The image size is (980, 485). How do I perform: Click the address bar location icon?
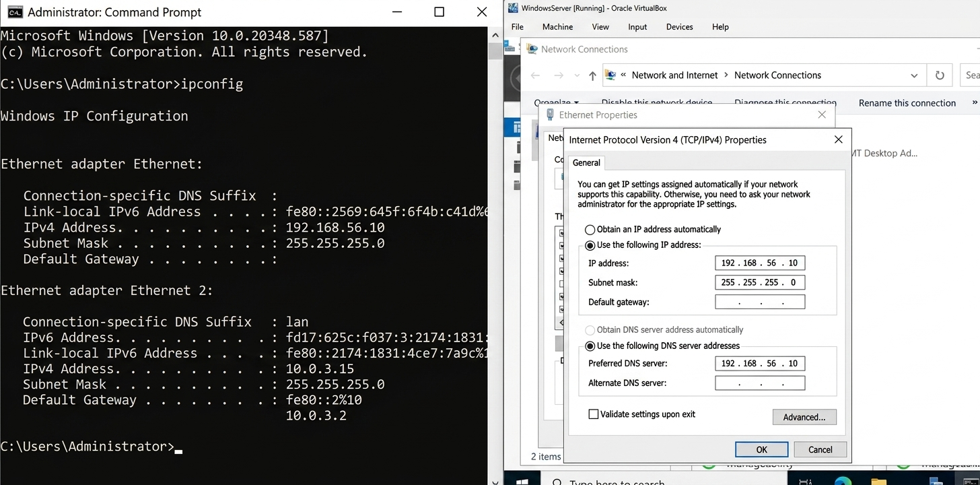coord(610,75)
